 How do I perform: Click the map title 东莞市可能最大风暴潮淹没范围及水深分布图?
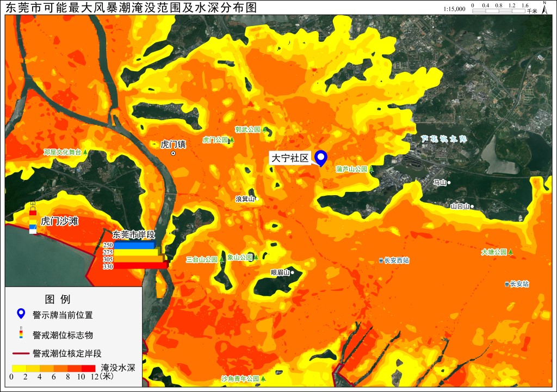[131, 8]
